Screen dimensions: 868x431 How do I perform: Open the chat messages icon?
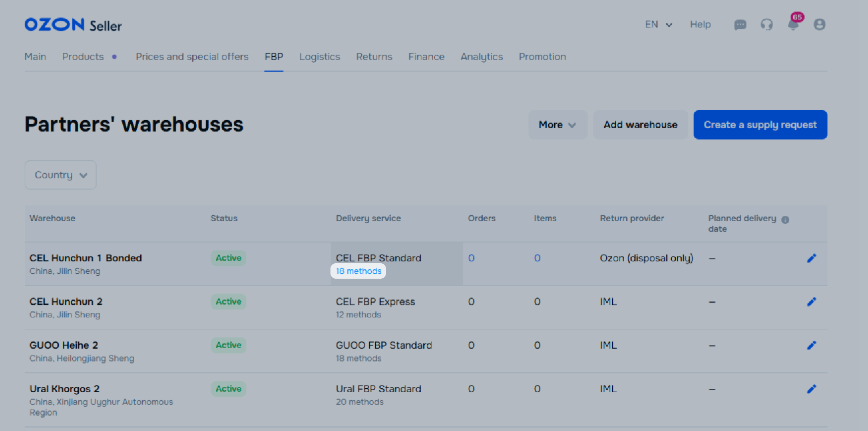[x=740, y=25]
